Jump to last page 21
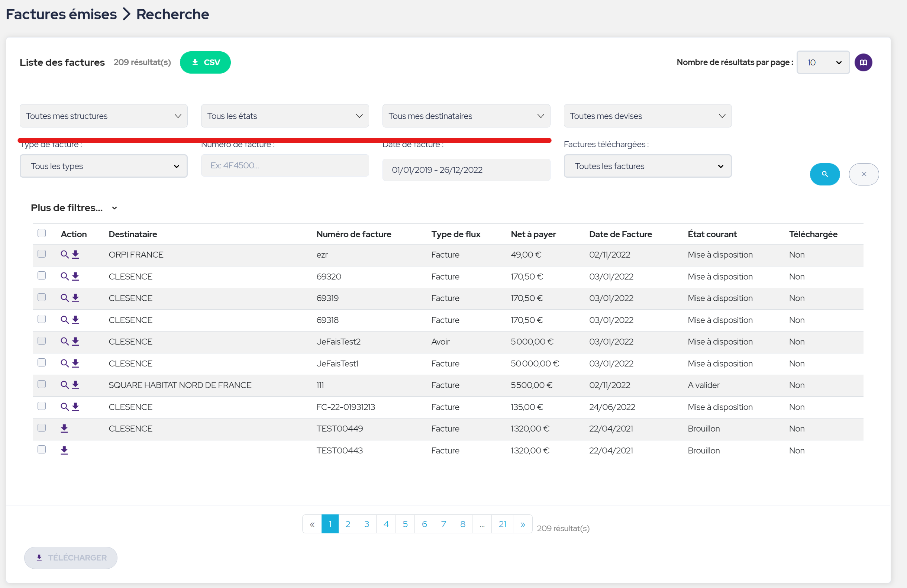This screenshot has width=907, height=588. tap(502, 524)
